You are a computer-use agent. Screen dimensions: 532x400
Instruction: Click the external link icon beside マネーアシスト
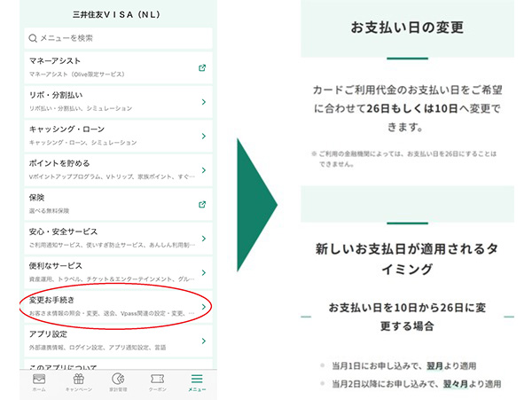202,67
